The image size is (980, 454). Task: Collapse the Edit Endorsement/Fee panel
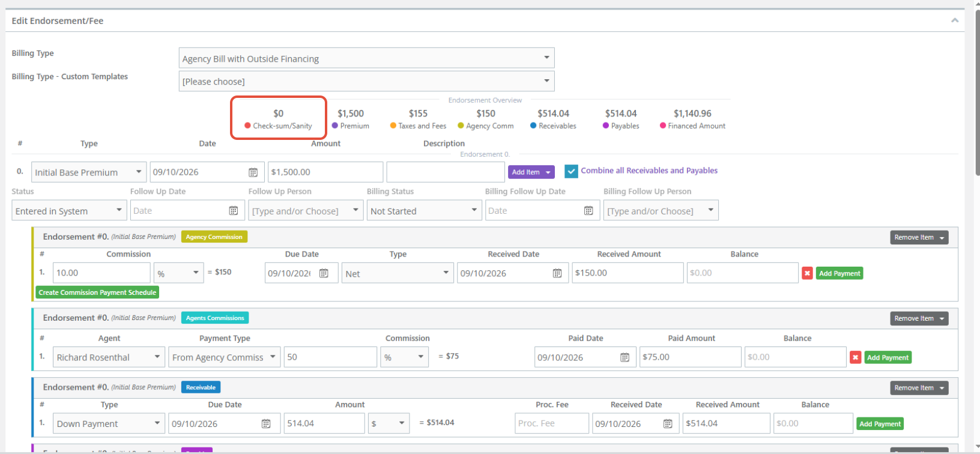[954, 20]
